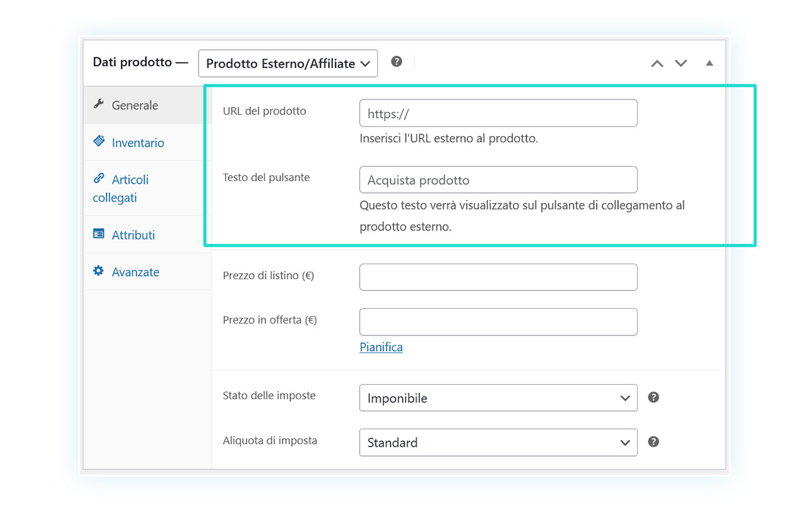
Task: Click the Pianifica link
Action: [381, 347]
